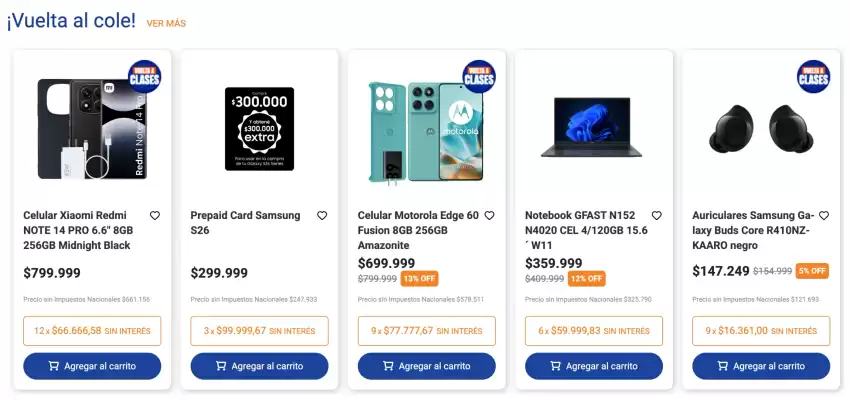This screenshot has width=850, height=400.
Task: Select 9 x $77.777,67 sin interés option
Action: point(426,331)
